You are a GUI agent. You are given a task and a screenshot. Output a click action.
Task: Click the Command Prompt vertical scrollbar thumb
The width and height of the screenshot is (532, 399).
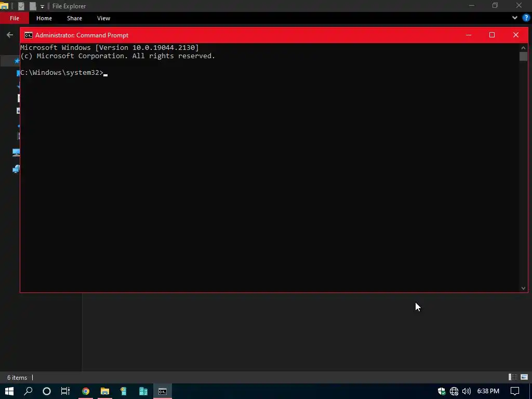click(523, 57)
